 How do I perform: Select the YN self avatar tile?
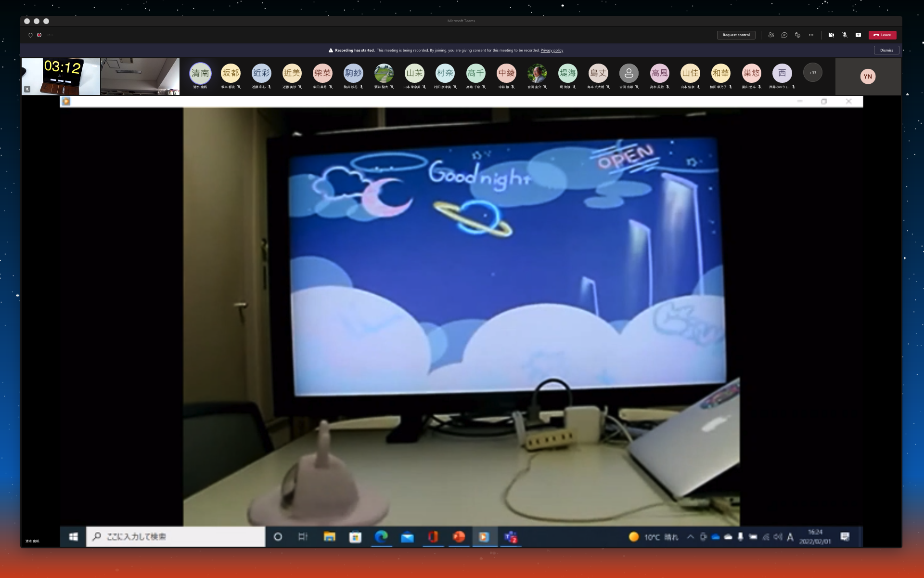[x=867, y=77]
